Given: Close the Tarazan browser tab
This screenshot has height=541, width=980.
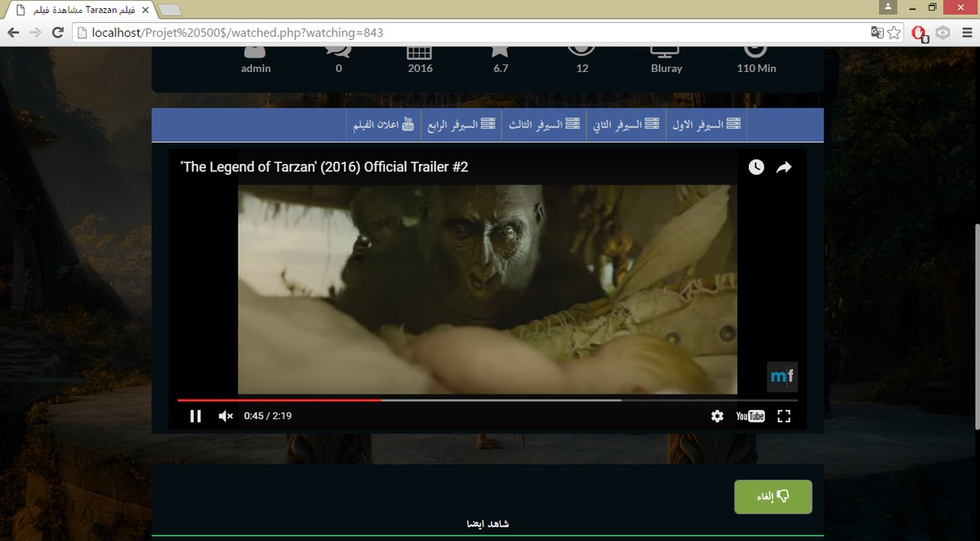Looking at the screenshot, I should 145,9.
